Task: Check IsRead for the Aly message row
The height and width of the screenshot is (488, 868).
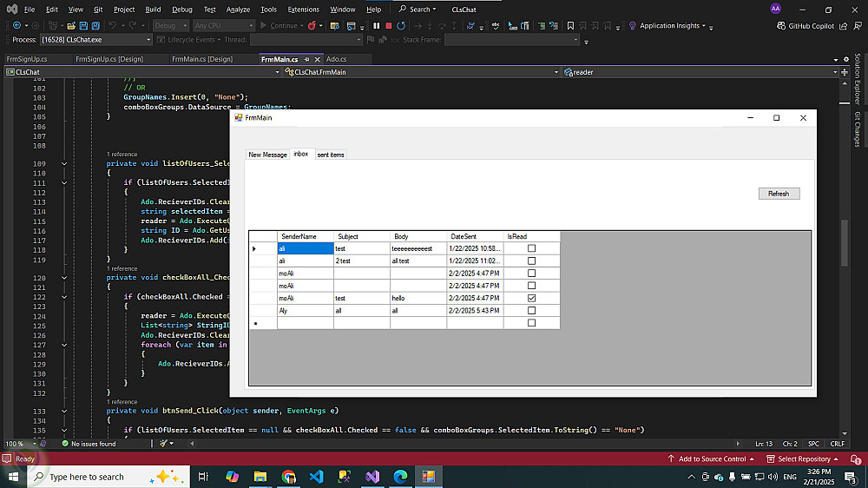Action: click(532, 310)
